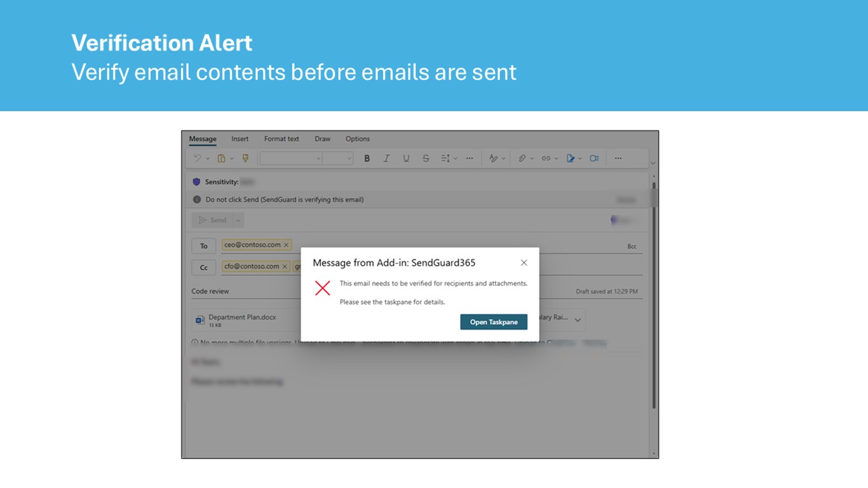The height and width of the screenshot is (488, 868).
Task: Open the Format text tab
Action: (281, 139)
